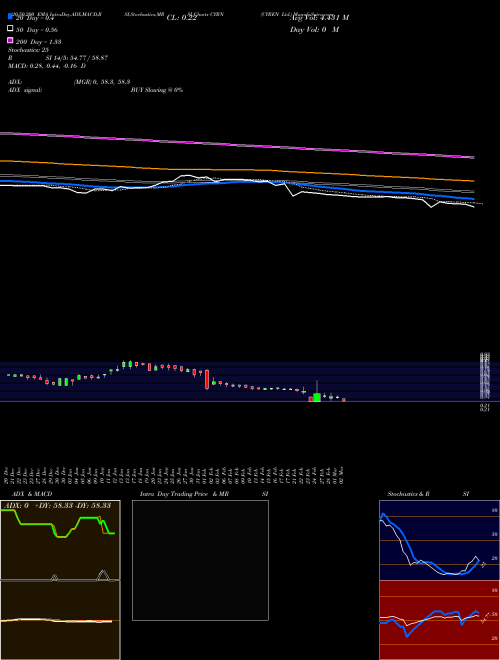Click the 'ADX signal:' label
Image resolution: width=500 pixels, height=660 pixels.
click(x=25, y=90)
